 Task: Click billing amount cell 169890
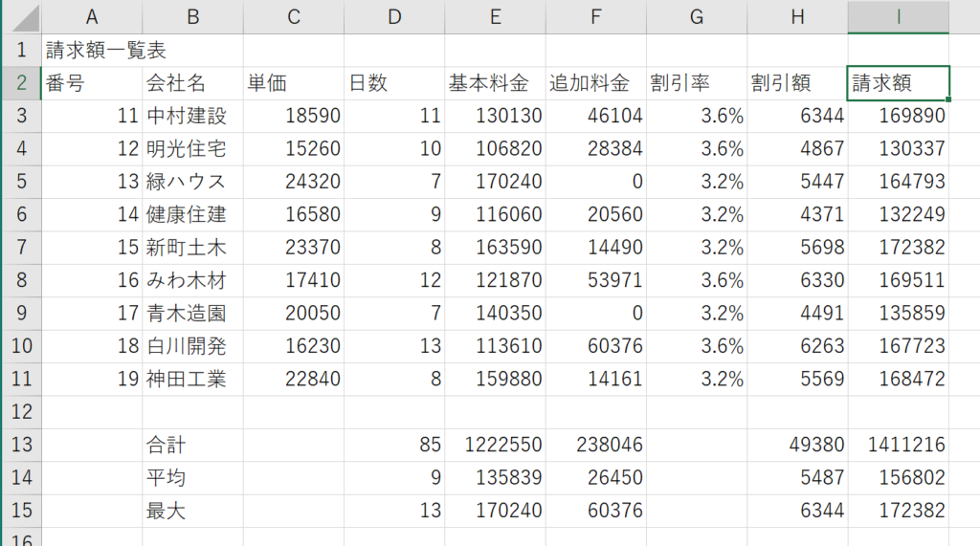(898, 116)
